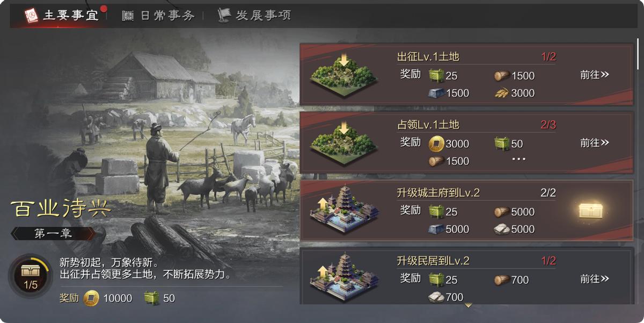Select the land tile icon of 占领Lv.1土地
Screen dimensions: 644x323
click(x=344, y=143)
